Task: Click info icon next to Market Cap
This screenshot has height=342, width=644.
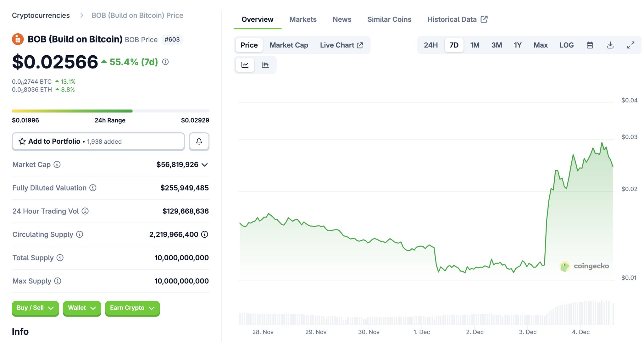Action: pos(57,164)
